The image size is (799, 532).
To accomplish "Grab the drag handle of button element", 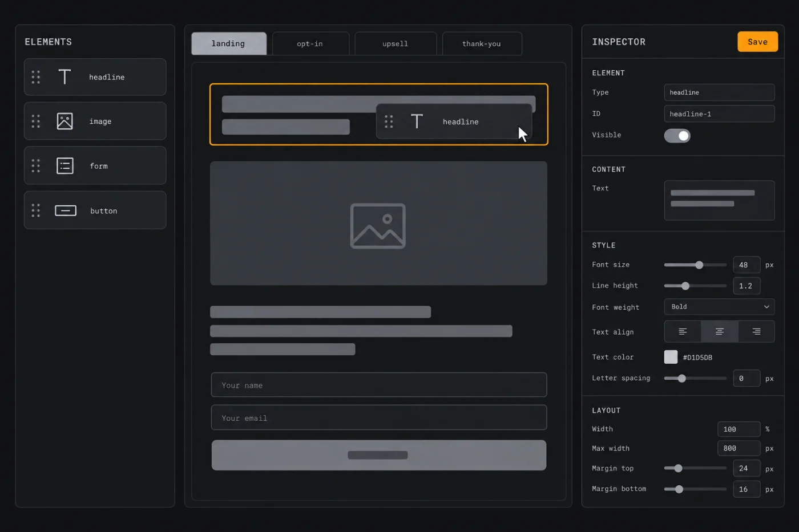I will (36, 210).
